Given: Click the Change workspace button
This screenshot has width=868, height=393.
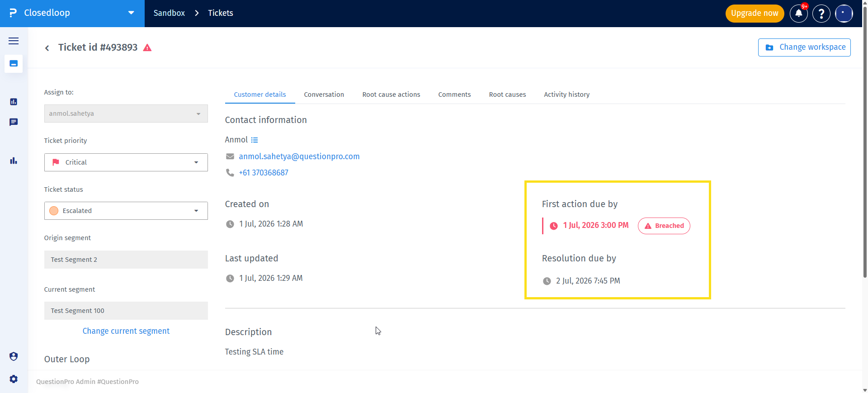Looking at the screenshot, I should pos(804,47).
